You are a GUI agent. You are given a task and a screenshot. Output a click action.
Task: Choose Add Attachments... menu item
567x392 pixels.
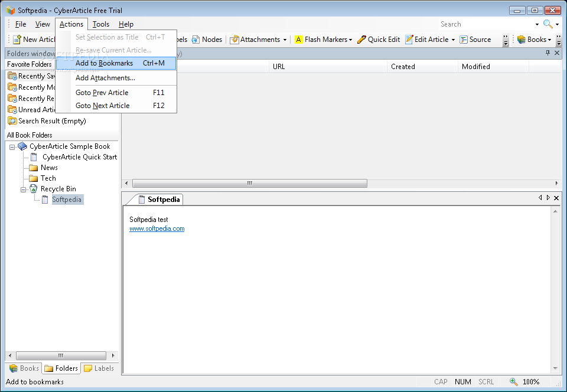[116, 78]
